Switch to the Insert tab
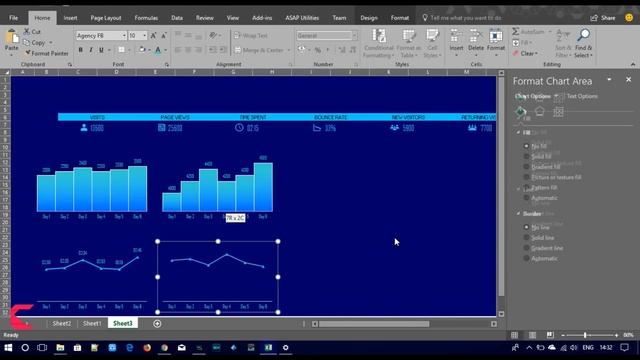The height and width of the screenshot is (360, 640). coord(70,18)
